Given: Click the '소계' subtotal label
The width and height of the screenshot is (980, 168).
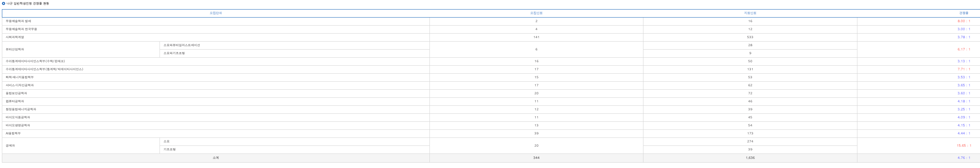Looking at the screenshot, I should coord(215,158).
